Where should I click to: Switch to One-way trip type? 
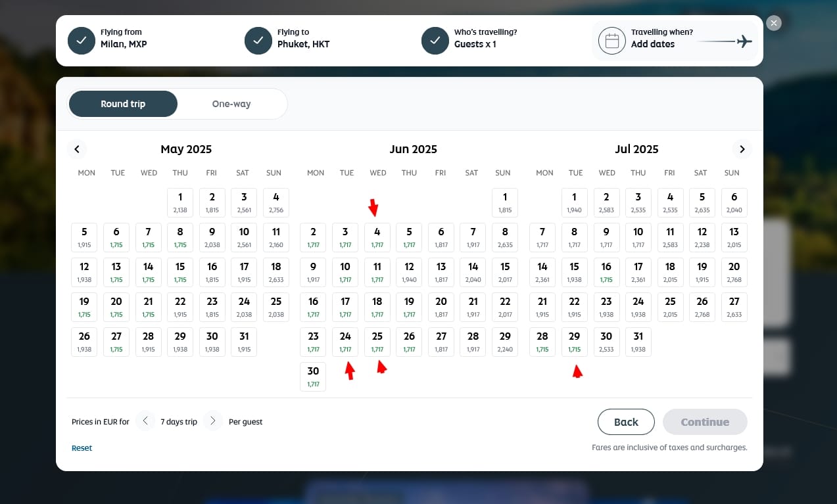click(x=231, y=104)
